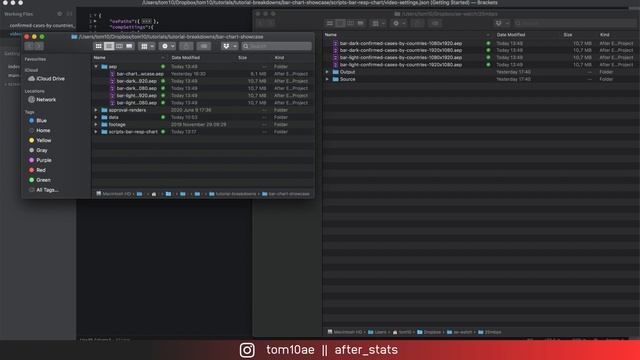Click the search field in back Finder window
The image size is (640, 360).
click(x=575, y=23)
